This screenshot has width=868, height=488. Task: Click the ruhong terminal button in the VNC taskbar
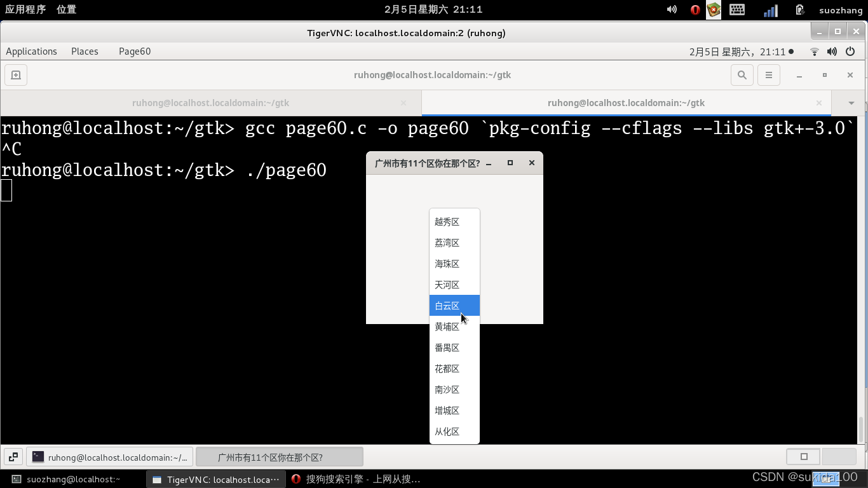(x=109, y=457)
